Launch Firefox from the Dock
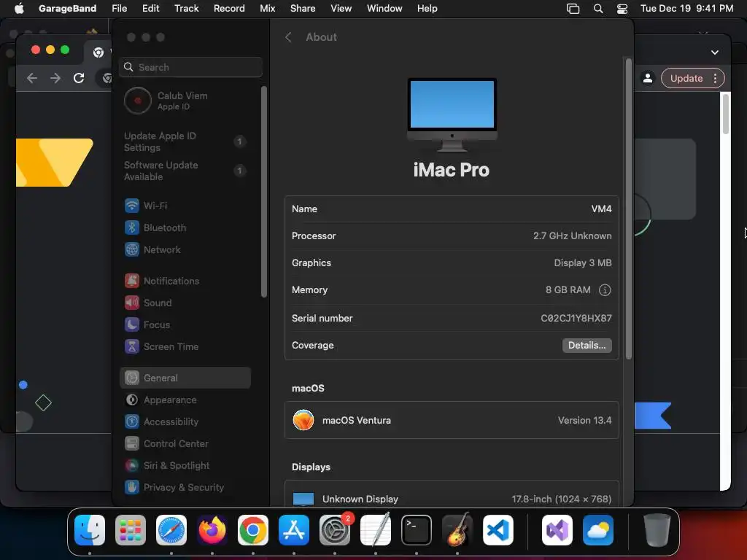The height and width of the screenshot is (560, 747). (x=212, y=530)
